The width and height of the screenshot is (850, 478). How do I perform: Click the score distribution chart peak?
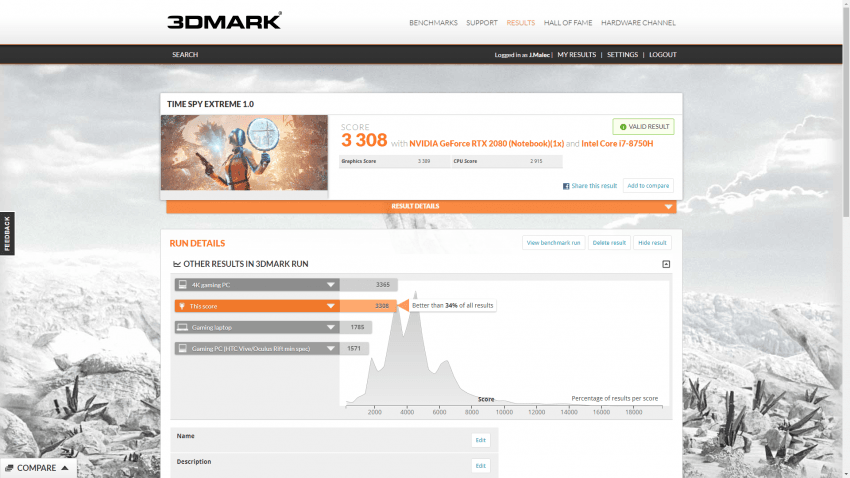pyautogui.click(x=415, y=295)
